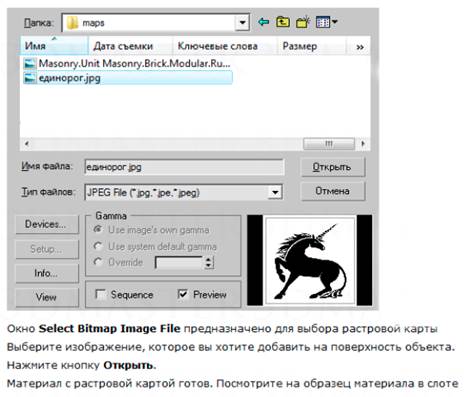Click the Имя файла input field
The image size is (467, 397).
[x=184, y=167]
